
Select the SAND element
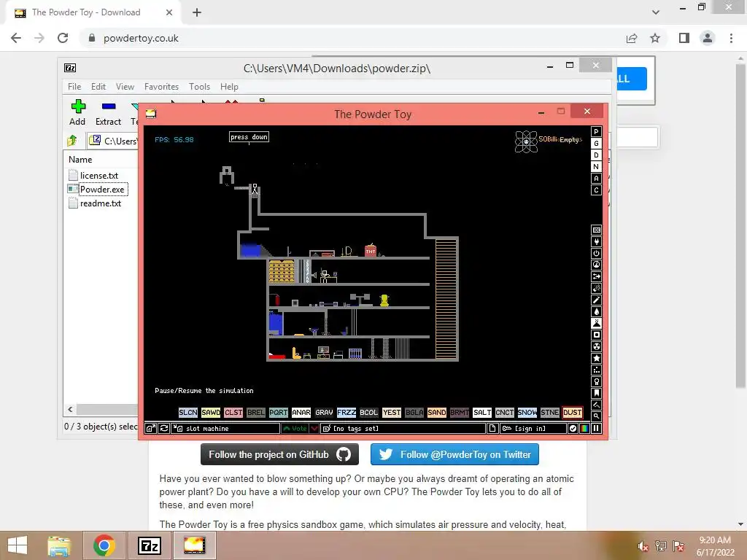click(436, 413)
